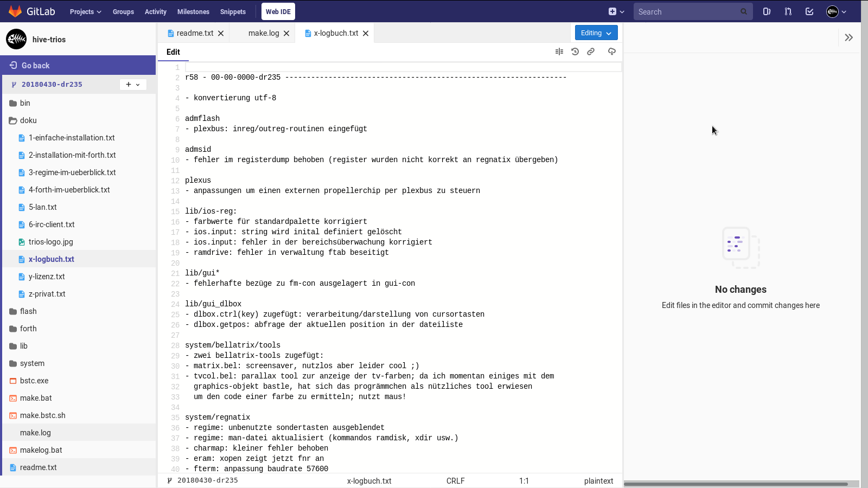868x488 pixels.
Task: Switch to the make.log tab
Action: (x=263, y=33)
